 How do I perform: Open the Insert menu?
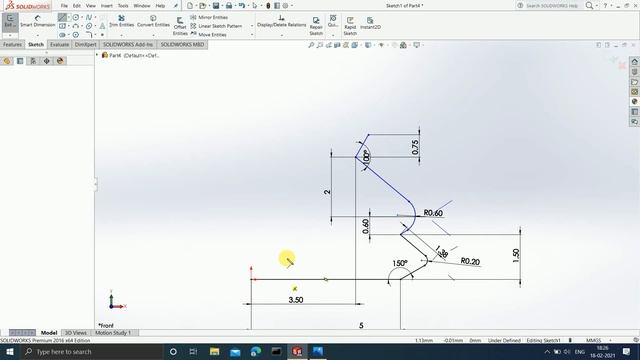click(107, 6)
